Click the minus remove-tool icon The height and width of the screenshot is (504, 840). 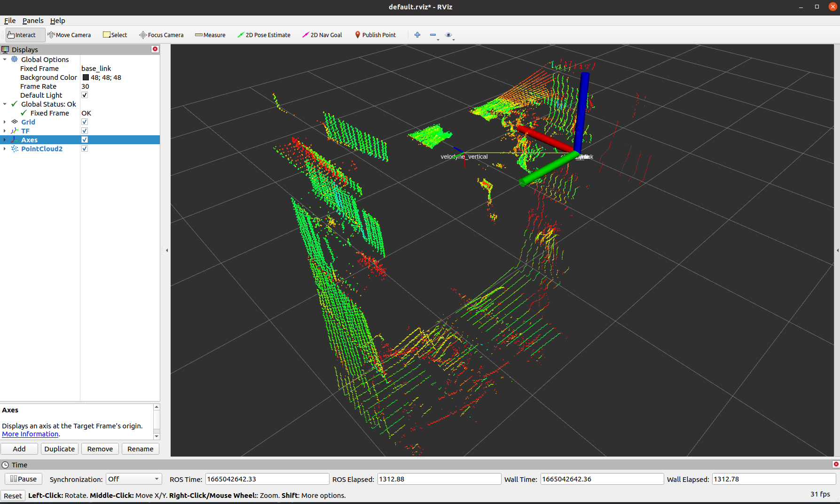433,35
